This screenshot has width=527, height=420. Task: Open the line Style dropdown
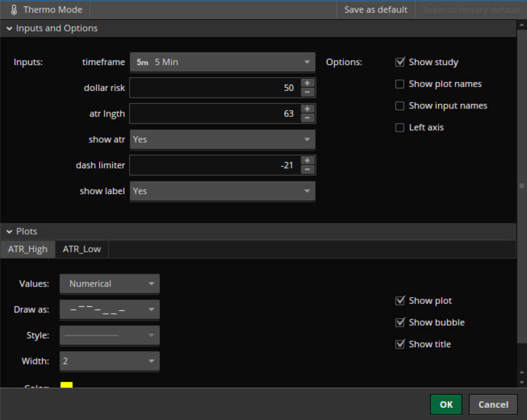click(110, 335)
